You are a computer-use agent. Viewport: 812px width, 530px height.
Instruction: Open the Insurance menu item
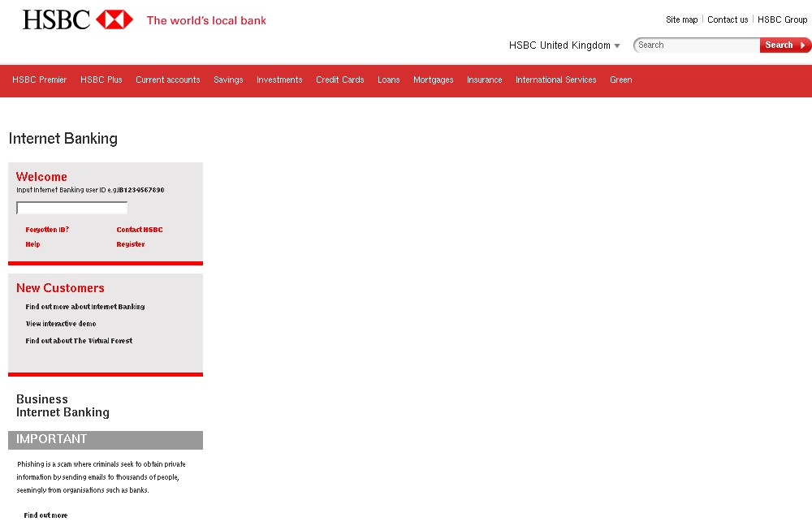[484, 80]
